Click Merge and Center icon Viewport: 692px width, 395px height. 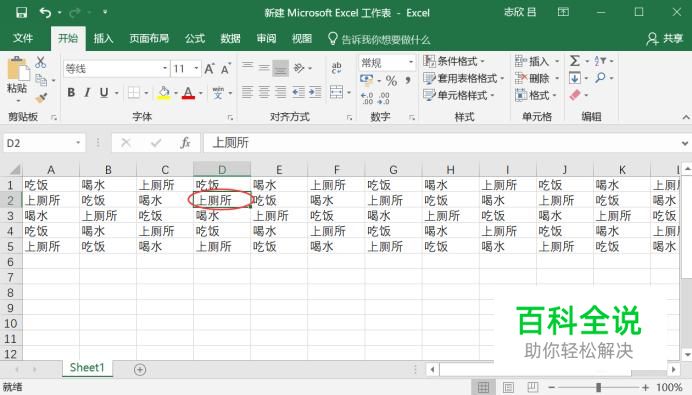tap(336, 92)
